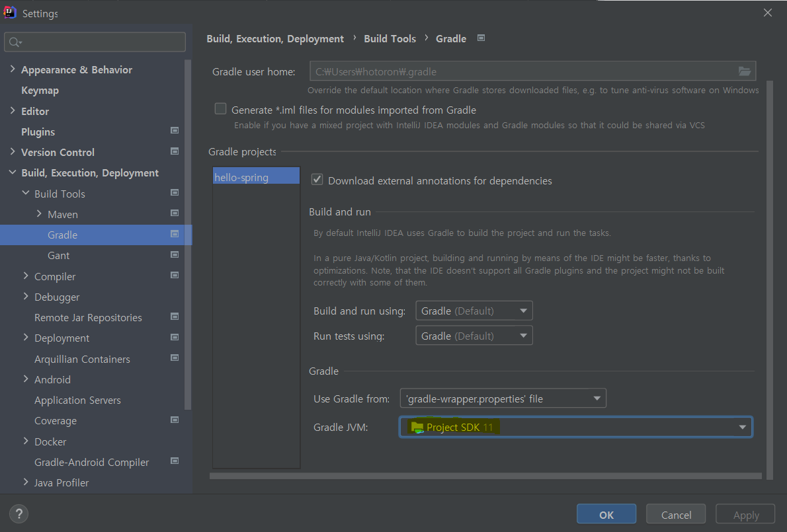The width and height of the screenshot is (787, 532).
Task: Click Build, Execution, Deployment breadcrumb
Action: click(275, 38)
